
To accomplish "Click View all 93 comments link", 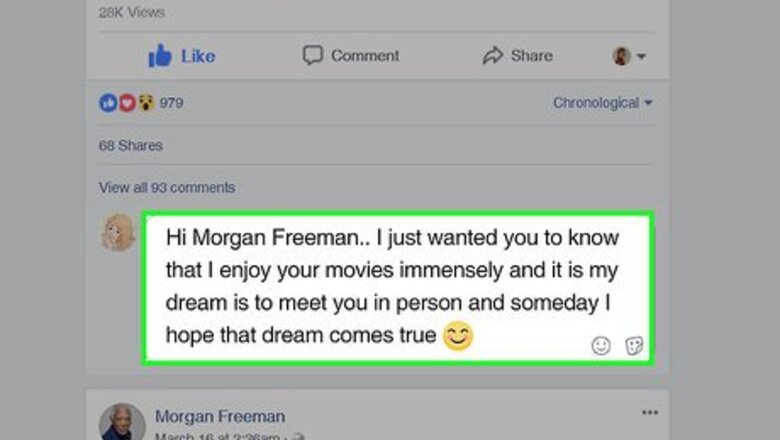I will click(167, 187).
